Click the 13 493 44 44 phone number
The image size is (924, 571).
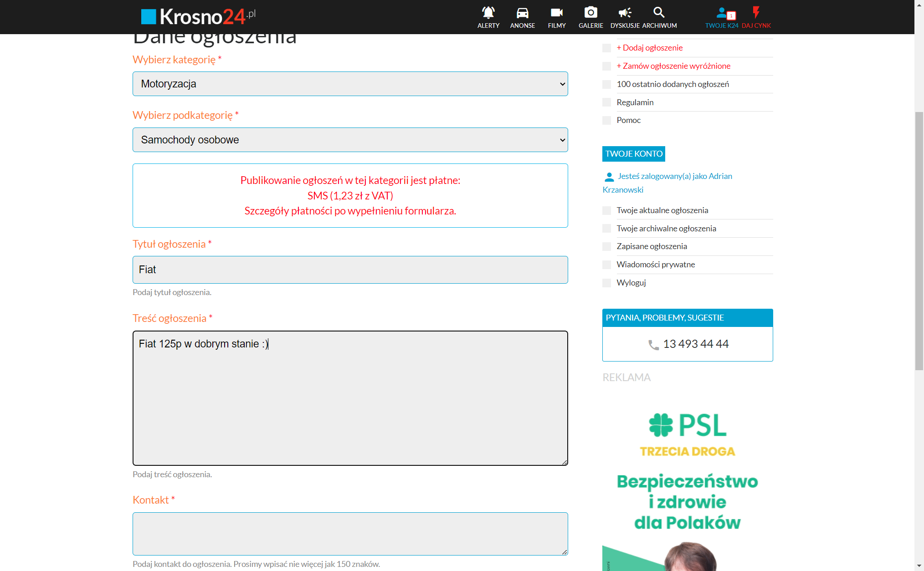coord(696,344)
